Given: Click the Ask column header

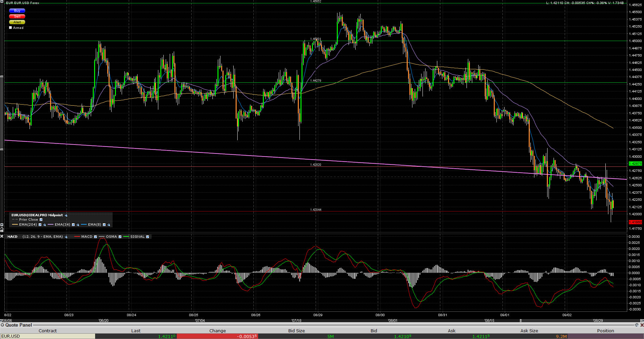Looking at the screenshot, I should coord(452,331).
